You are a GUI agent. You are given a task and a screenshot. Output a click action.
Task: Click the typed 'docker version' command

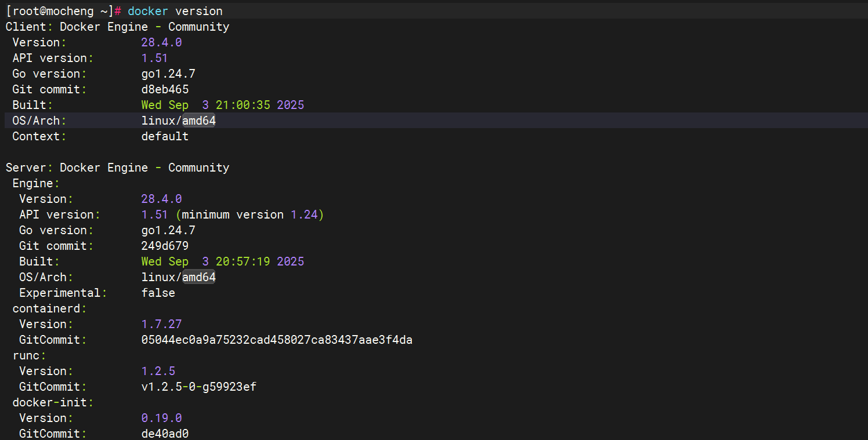pos(175,11)
